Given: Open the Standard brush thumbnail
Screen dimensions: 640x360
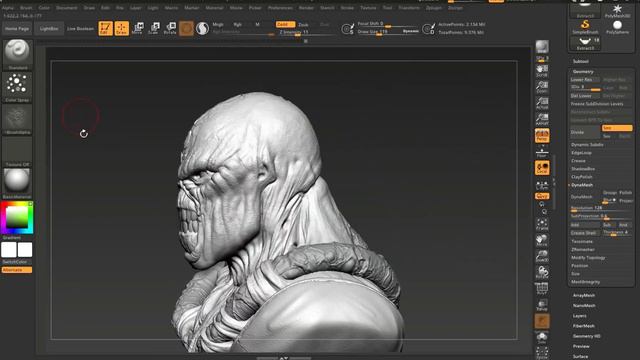Looking at the screenshot, I should coord(17,55).
